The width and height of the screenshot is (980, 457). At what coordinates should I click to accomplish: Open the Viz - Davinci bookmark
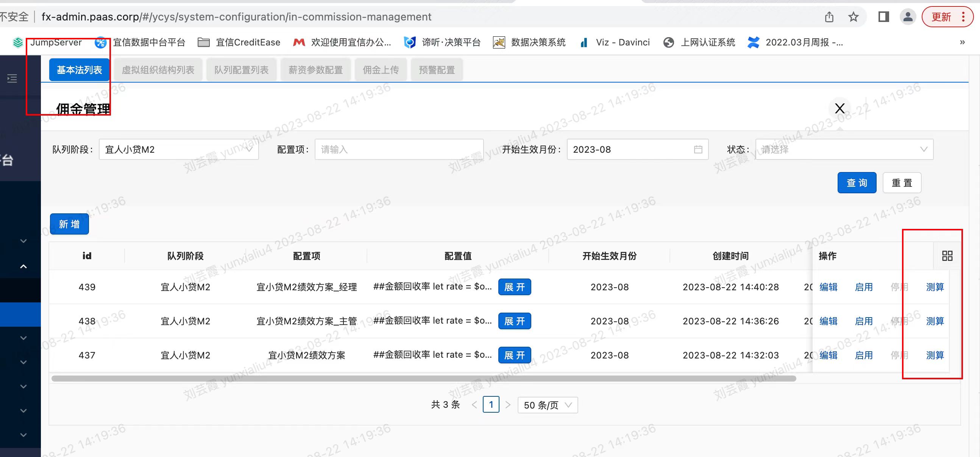[x=615, y=42]
